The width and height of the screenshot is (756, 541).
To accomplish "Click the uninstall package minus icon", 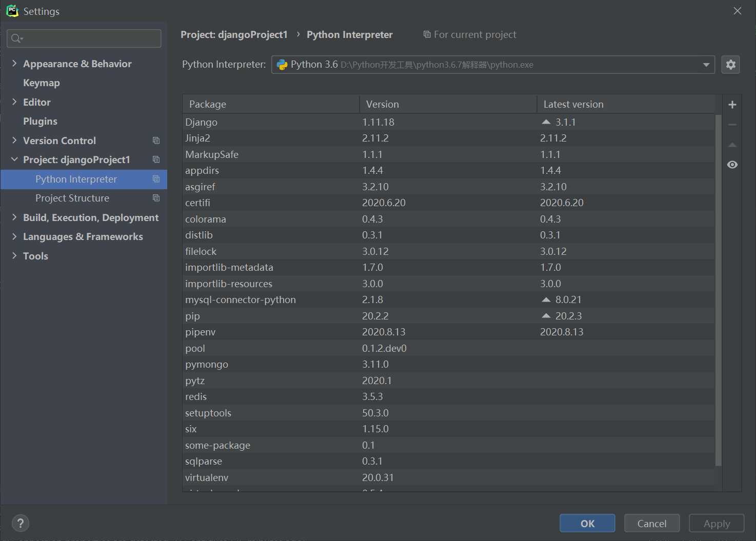I will click(732, 125).
